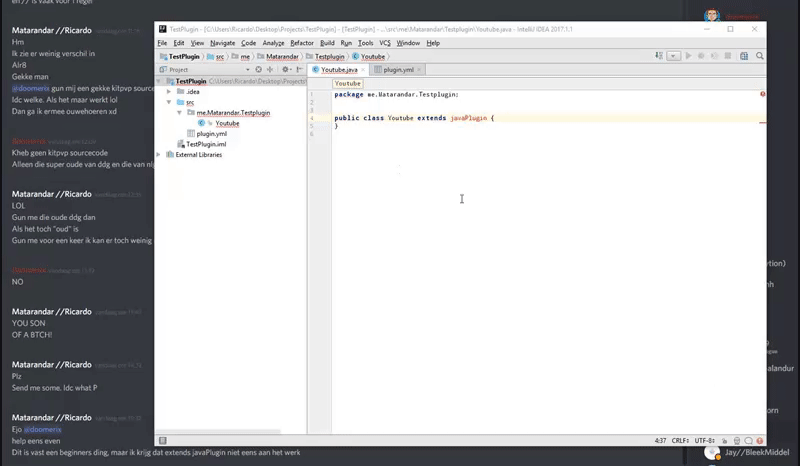Click the Debug bug icon in toolbar

(x=701, y=56)
